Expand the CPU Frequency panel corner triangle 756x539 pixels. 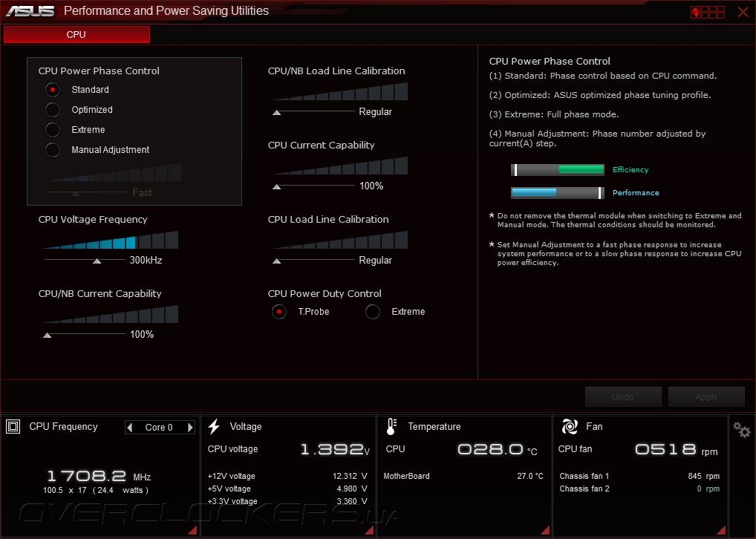click(193, 530)
